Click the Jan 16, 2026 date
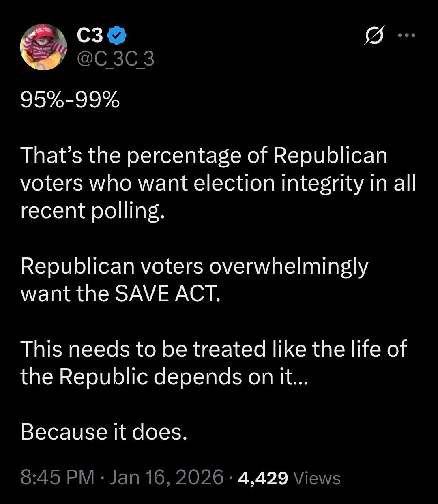This screenshot has width=438, height=504. click(x=166, y=477)
